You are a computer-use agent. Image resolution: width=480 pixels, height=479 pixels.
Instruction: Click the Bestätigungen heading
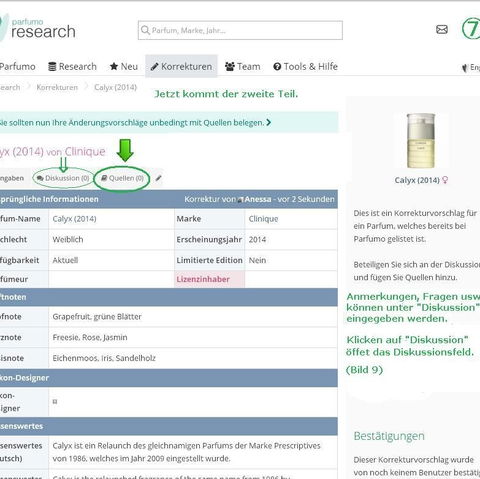pos(389,436)
